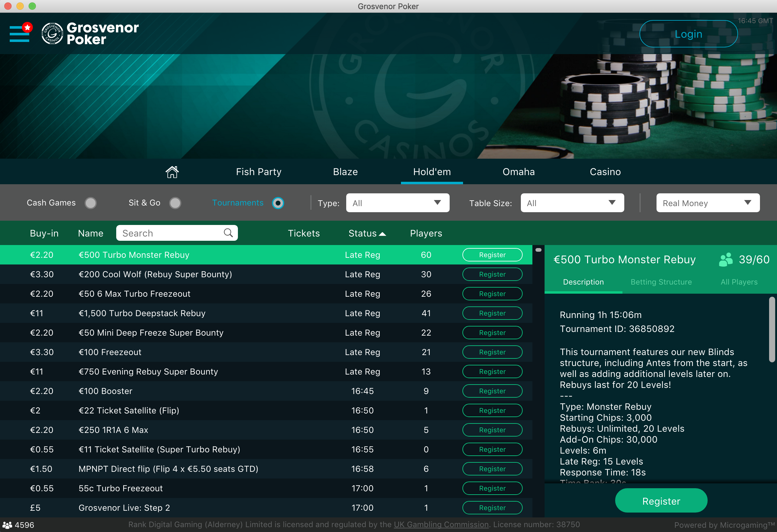Click the search magnifier icon
Screen dimensions: 777x532
click(228, 233)
